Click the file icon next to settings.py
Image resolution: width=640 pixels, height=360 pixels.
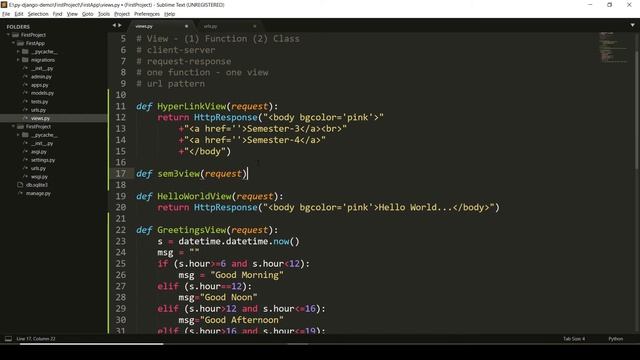[x=25, y=160]
